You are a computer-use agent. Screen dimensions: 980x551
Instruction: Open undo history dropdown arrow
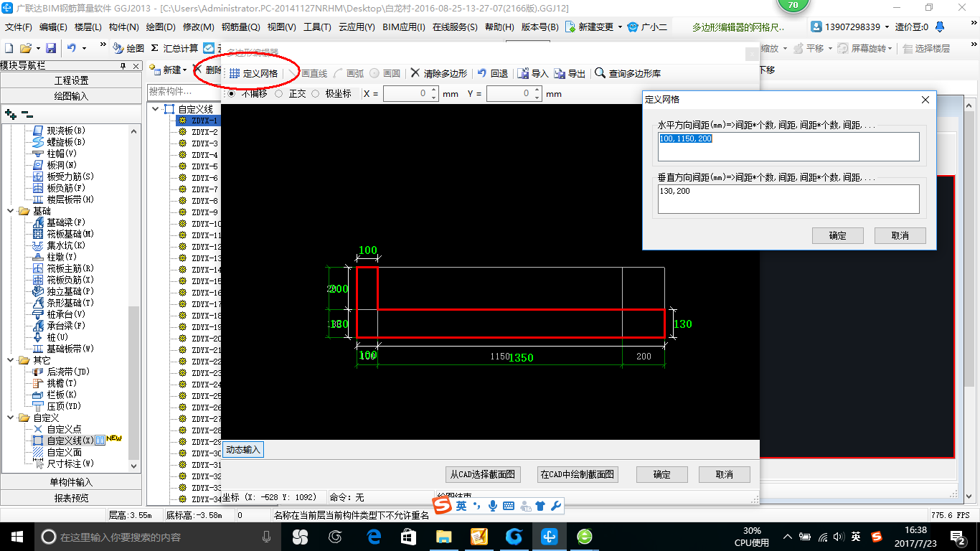tap(84, 48)
